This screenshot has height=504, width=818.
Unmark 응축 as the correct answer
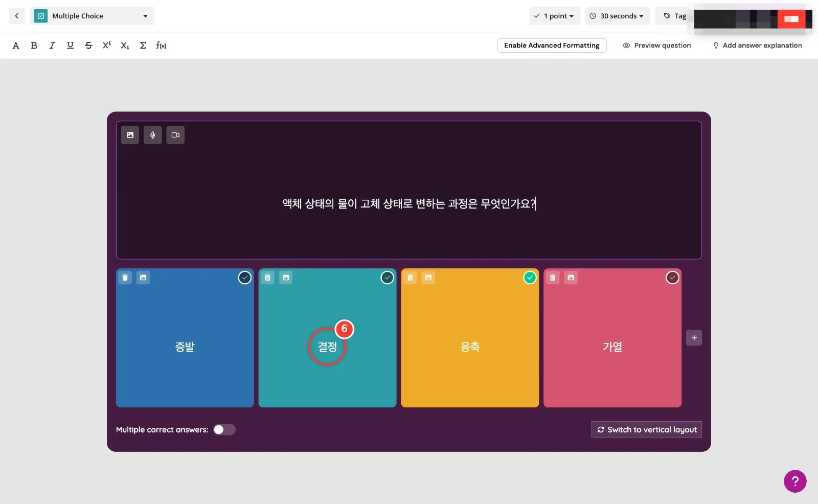(530, 278)
